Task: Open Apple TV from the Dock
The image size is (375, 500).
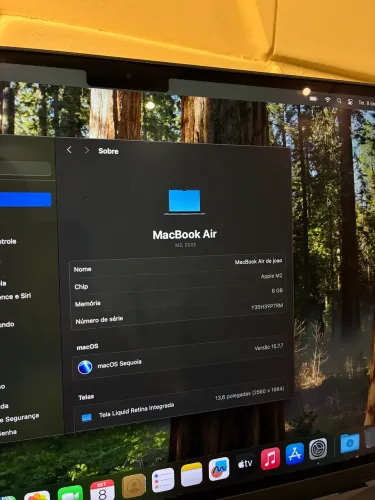Action: (245, 463)
